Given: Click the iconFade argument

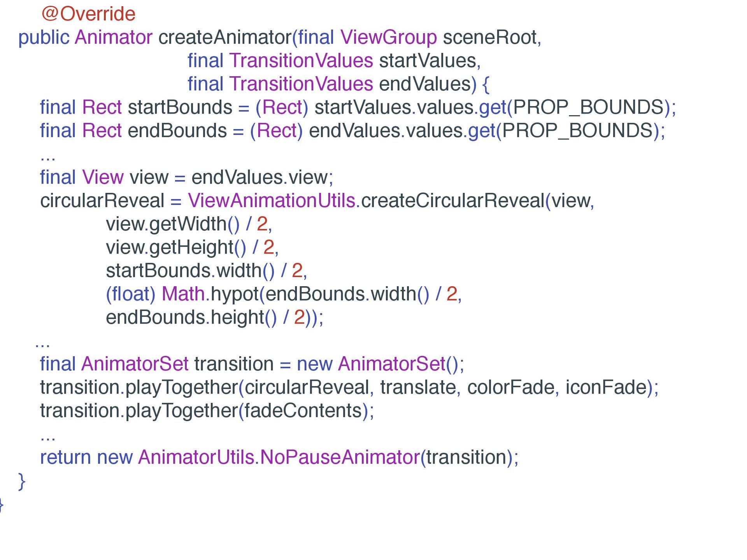Looking at the screenshot, I should pyautogui.click(x=606, y=387).
